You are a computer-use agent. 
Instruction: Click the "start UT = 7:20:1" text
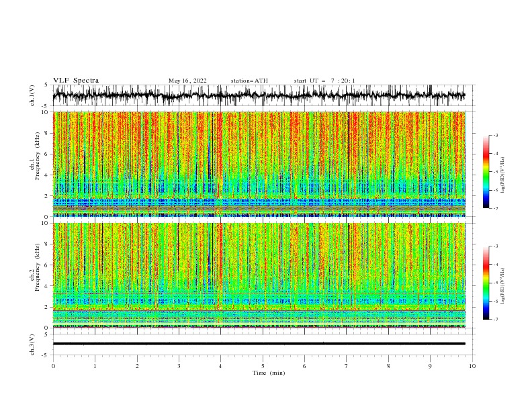[x=324, y=81]
